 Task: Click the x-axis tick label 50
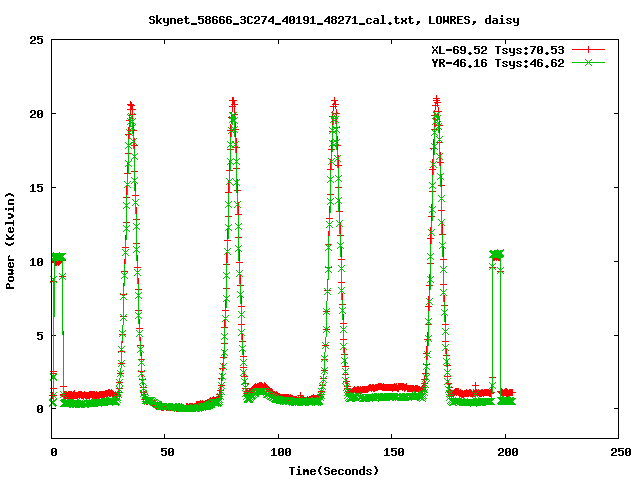point(167,452)
